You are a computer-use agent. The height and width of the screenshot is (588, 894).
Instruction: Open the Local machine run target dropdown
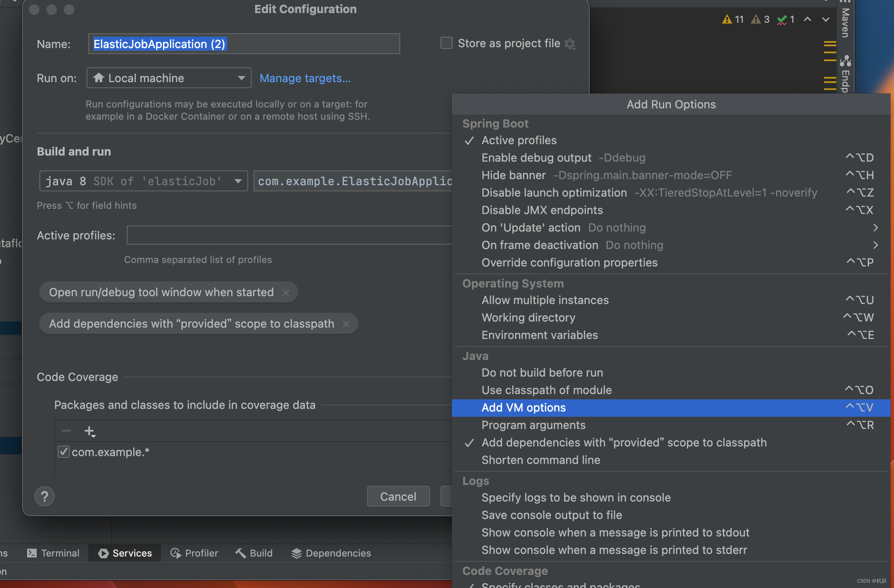(241, 78)
